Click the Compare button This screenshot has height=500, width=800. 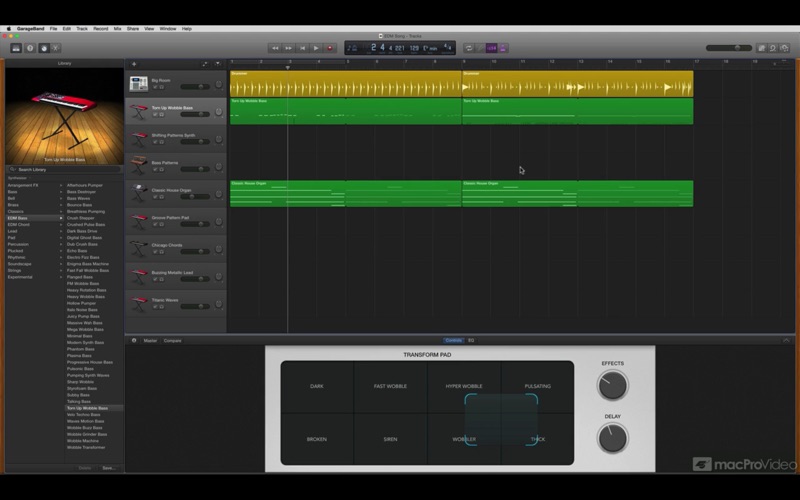click(172, 340)
